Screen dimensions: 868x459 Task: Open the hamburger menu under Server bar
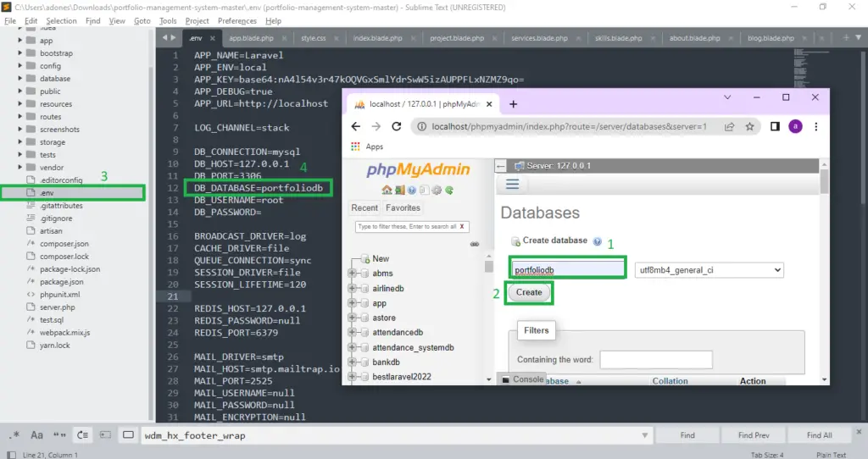(x=513, y=184)
